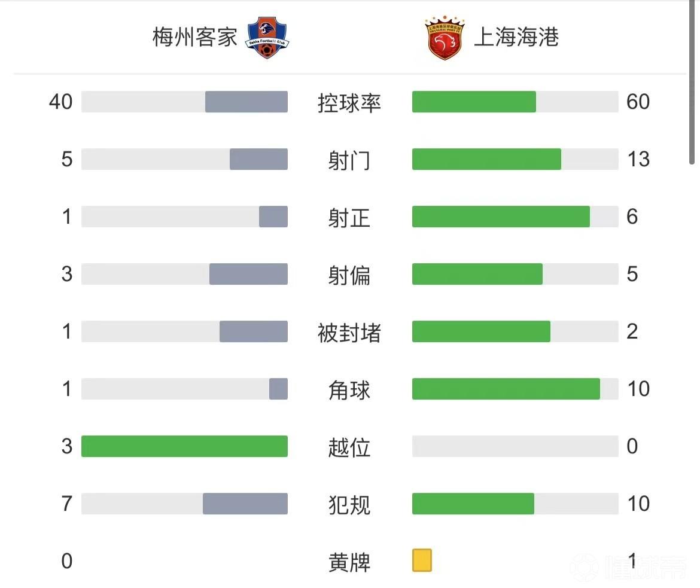This screenshot has width=700, height=588.
Task: Click Shanghai Port's possession value 60
Action: coord(638,102)
